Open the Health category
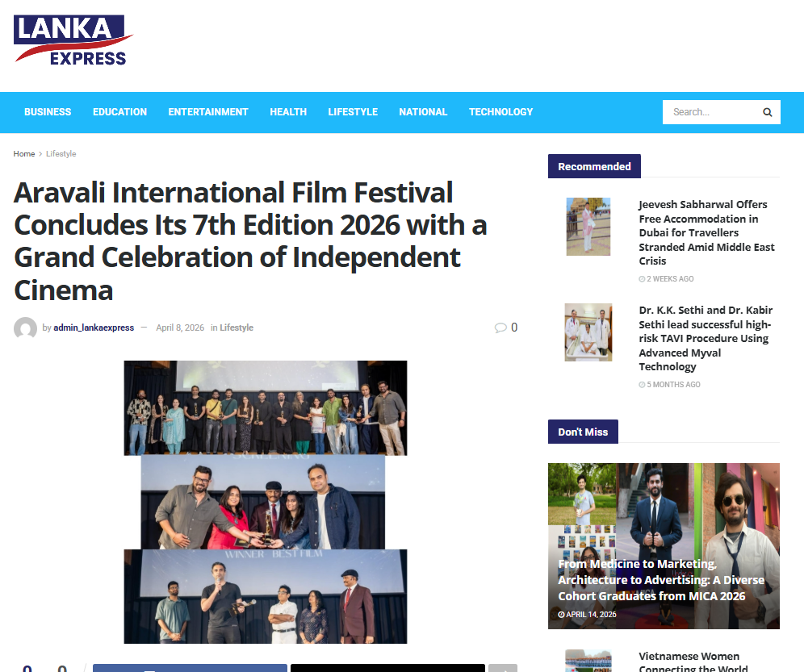This screenshot has height=672, width=804. click(x=288, y=112)
